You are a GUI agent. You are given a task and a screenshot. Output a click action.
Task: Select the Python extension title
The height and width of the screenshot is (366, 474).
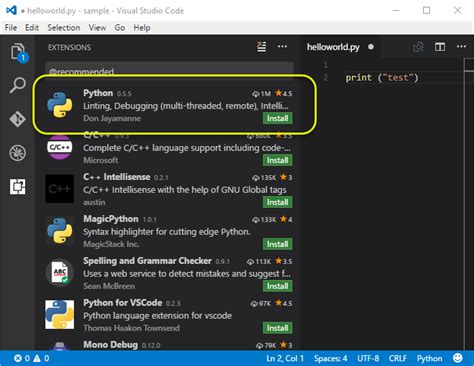click(98, 93)
